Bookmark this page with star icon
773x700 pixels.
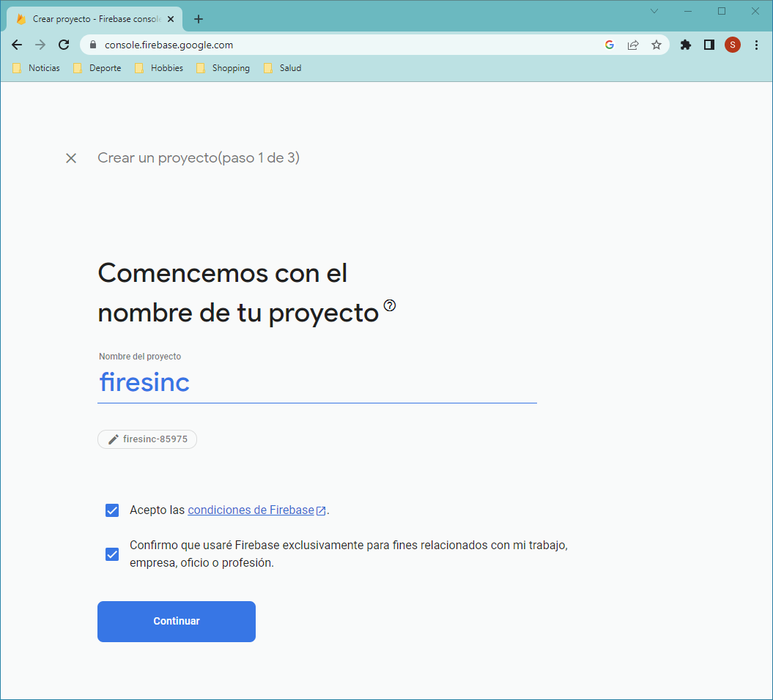click(657, 45)
